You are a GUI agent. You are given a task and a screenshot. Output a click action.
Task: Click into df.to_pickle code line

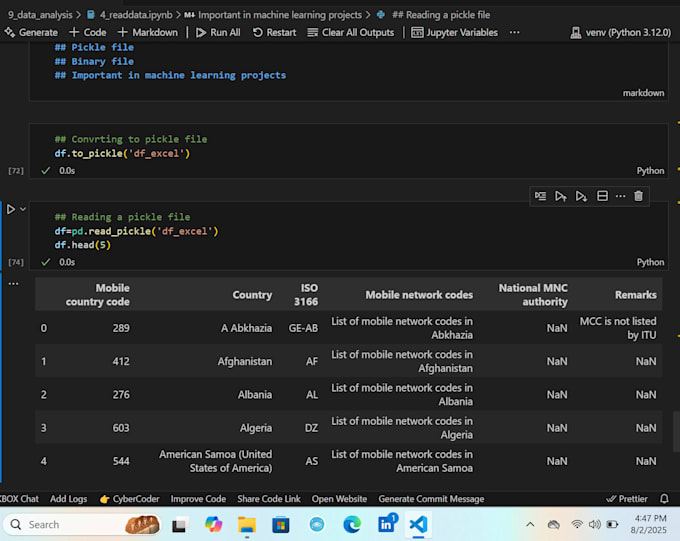[x=122, y=154]
